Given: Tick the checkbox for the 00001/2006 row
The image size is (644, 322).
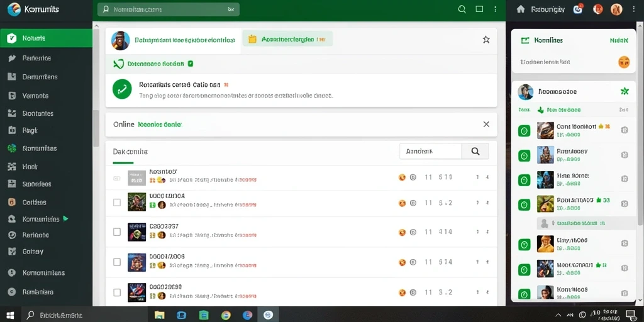Looking at the screenshot, I should [117, 262].
